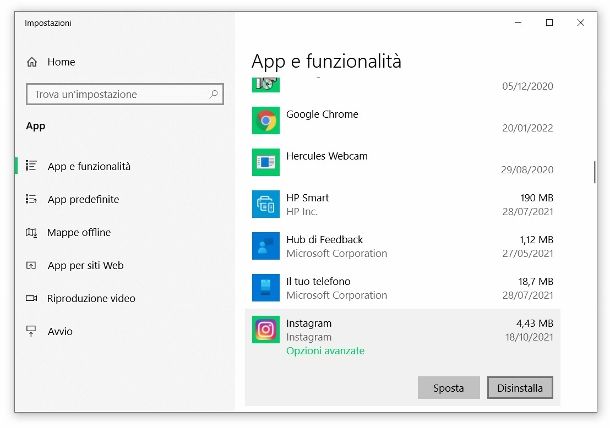Image resolution: width=610 pixels, height=428 pixels.
Task: Select the Google Chrome app name
Action: [x=322, y=114]
